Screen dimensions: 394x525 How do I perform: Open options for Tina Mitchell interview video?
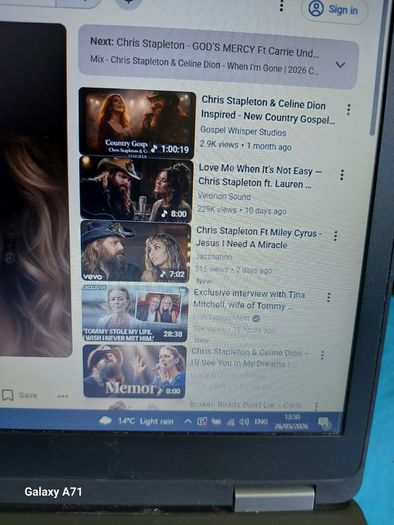tap(329, 297)
